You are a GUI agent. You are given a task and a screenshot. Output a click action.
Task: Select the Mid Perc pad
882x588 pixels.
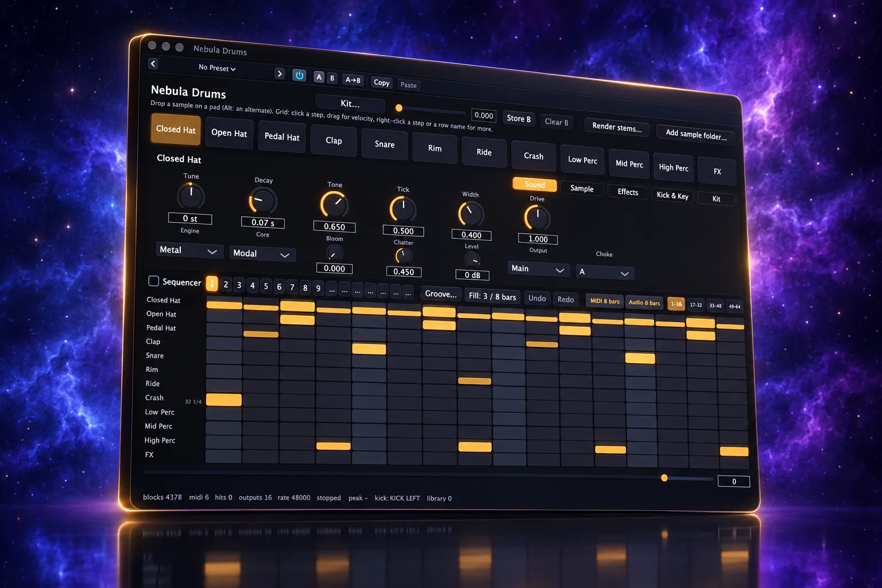pyautogui.click(x=629, y=164)
